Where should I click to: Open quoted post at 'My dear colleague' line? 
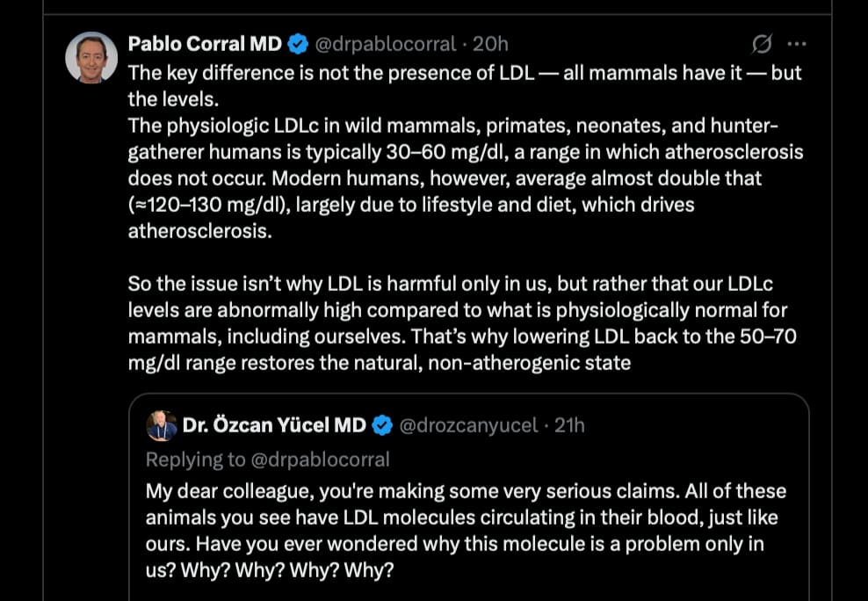[x=467, y=491]
